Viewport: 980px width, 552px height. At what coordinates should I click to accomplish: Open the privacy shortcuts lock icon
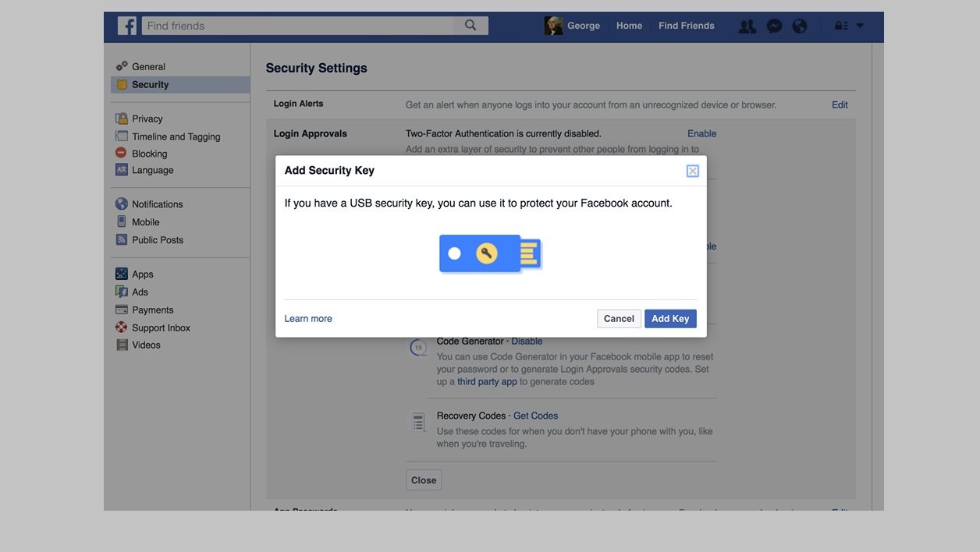click(x=841, y=26)
